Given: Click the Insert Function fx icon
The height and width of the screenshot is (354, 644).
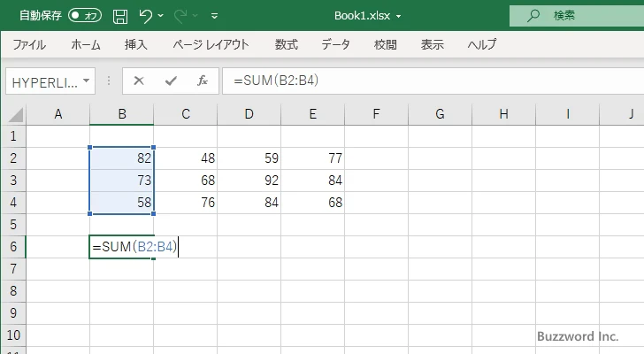Looking at the screenshot, I should (203, 81).
